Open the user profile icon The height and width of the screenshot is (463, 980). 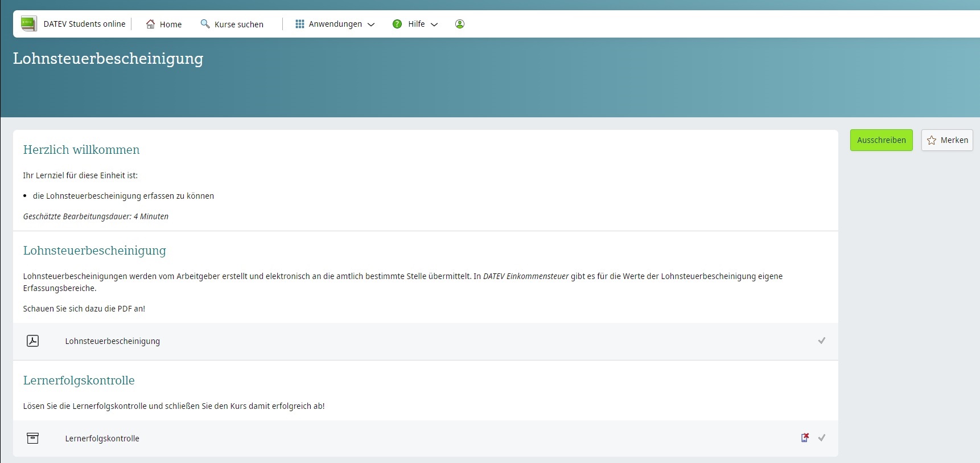coord(460,24)
